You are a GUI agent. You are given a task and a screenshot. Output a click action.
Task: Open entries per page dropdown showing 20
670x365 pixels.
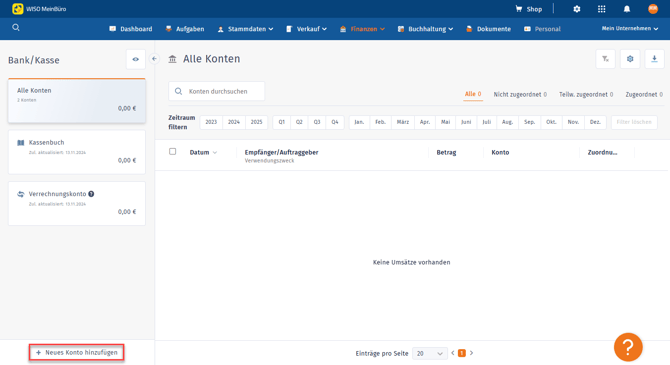[429, 353]
